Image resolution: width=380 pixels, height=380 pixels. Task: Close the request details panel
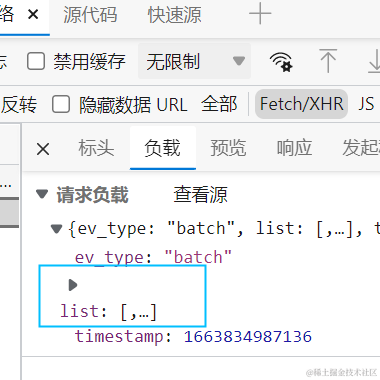[43, 149]
